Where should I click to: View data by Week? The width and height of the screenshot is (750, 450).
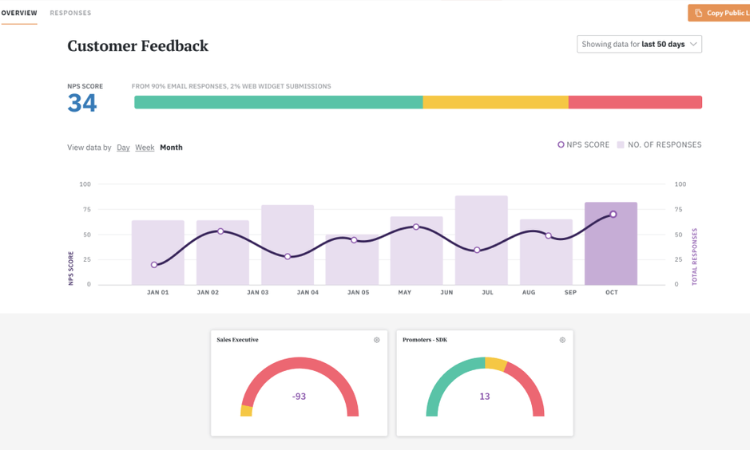(x=144, y=147)
